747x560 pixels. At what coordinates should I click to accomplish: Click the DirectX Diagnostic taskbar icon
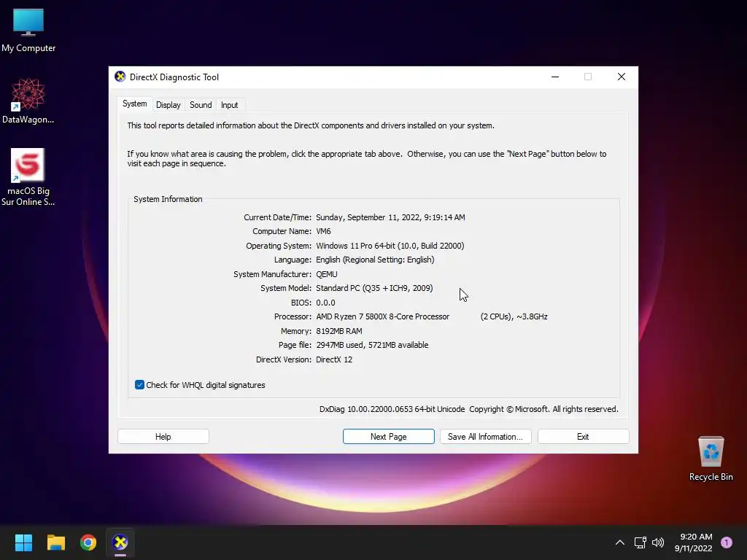click(x=120, y=542)
